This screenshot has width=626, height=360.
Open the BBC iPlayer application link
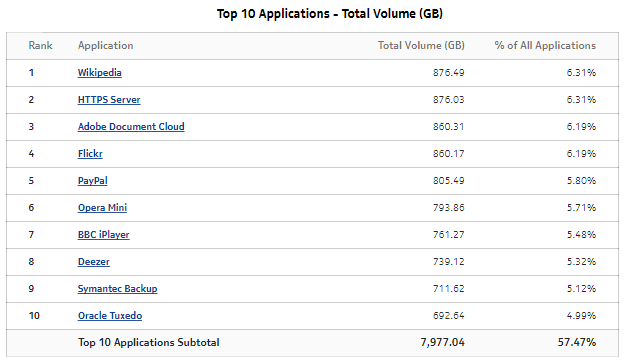(103, 235)
